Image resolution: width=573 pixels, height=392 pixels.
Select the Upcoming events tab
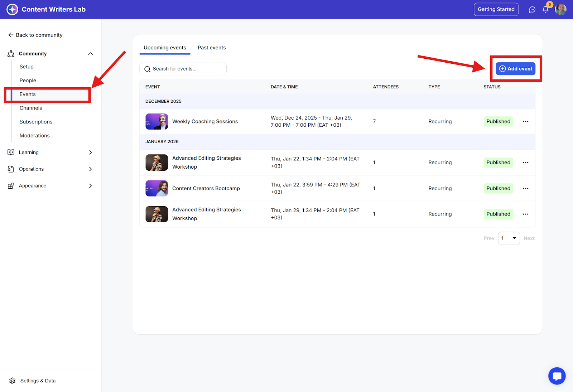tap(165, 48)
